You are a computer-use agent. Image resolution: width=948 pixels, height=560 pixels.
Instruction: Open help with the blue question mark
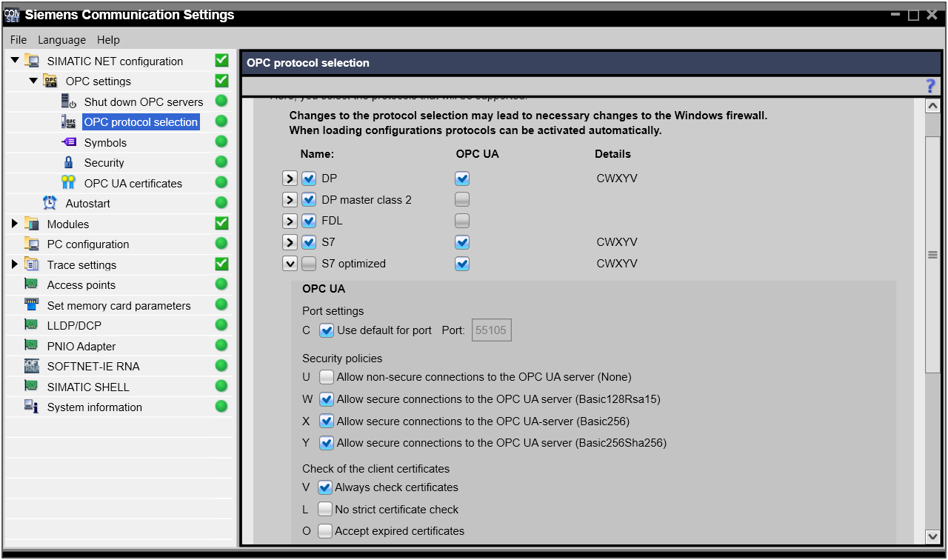pos(931,86)
